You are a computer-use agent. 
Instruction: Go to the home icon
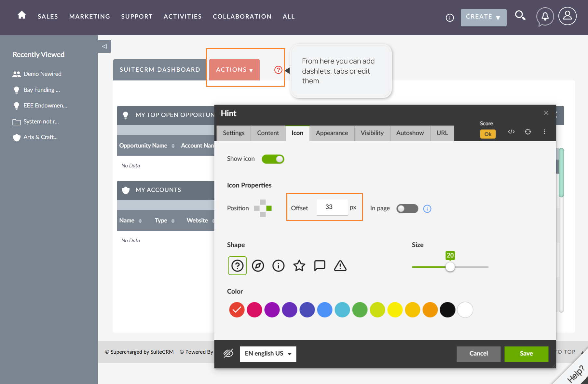tap(22, 15)
